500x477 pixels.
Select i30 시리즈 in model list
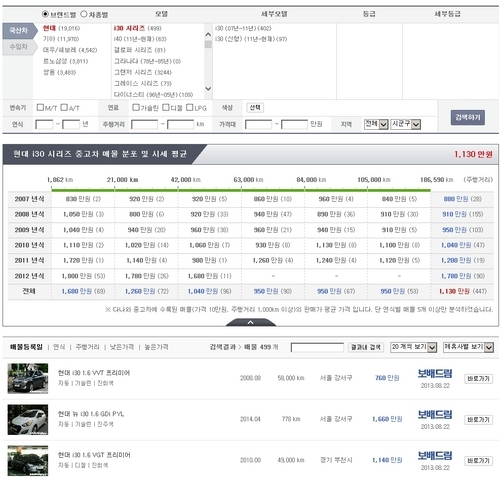point(137,28)
